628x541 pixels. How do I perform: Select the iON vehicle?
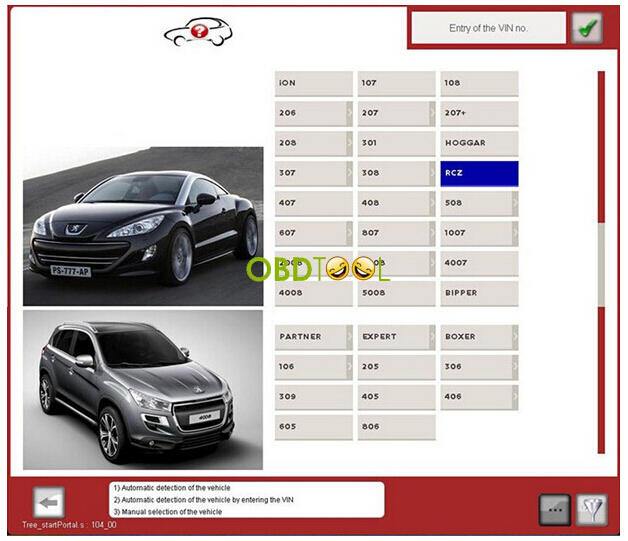click(314, 83)
